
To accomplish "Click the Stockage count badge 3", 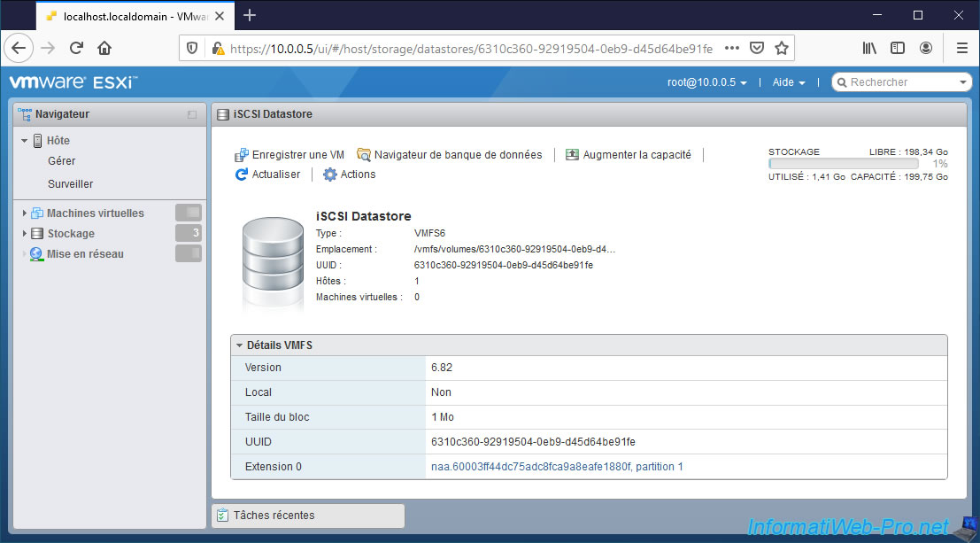I will click(x=189, y=233).
